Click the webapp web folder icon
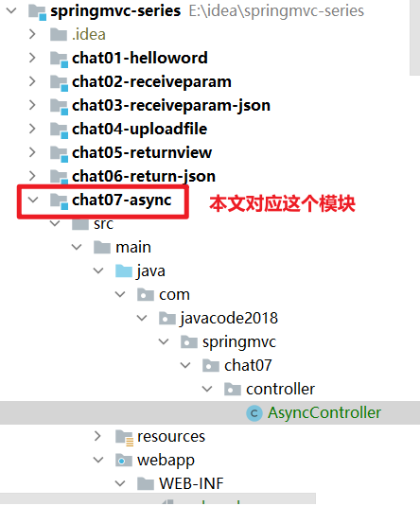The width and height of the screenshot is (420, 506). 124,461
